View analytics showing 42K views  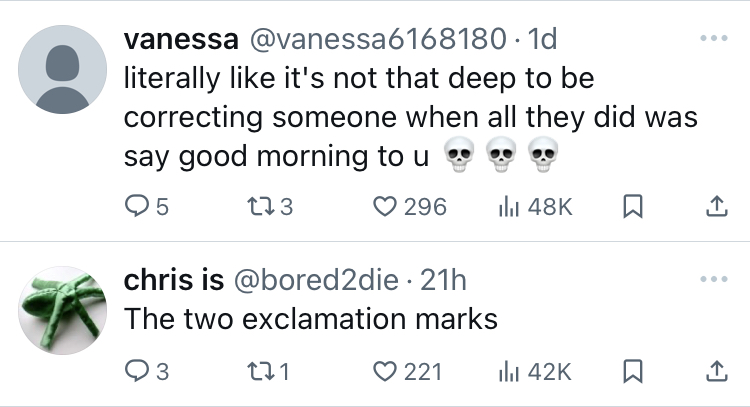[535, 371]
